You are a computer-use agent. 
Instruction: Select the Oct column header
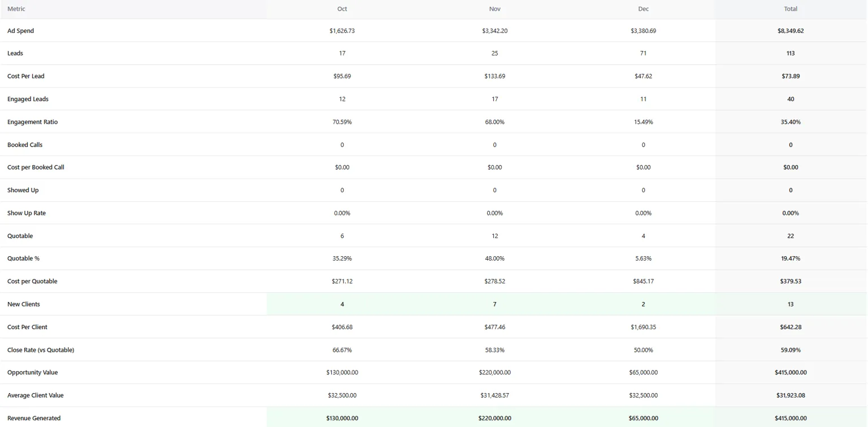click(x=342, y=9)
